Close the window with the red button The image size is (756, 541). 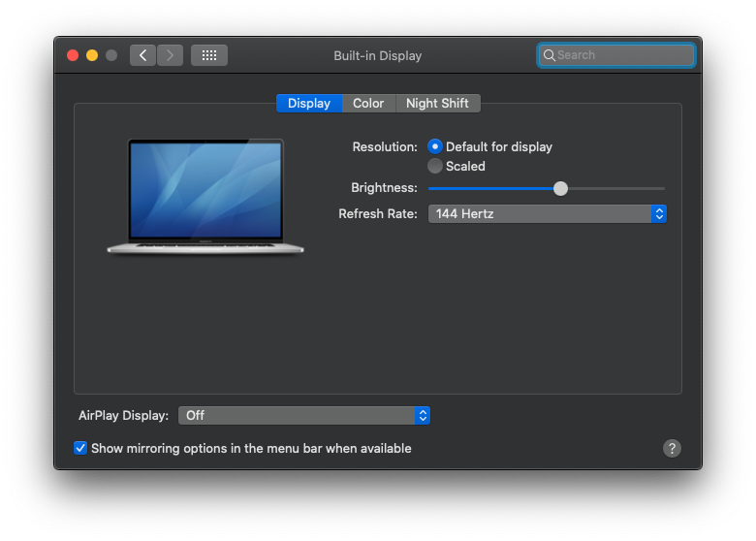tap(73, 55)
